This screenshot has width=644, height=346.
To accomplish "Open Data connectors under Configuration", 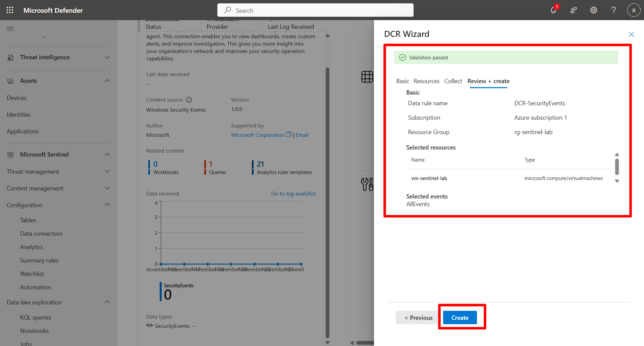I will pyautogui.click(x=41, y=233).
